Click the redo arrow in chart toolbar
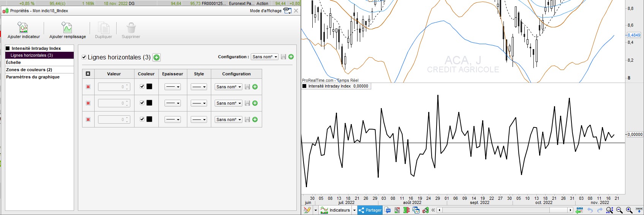This screenshot has width=644, height=215. click(600, 210)
